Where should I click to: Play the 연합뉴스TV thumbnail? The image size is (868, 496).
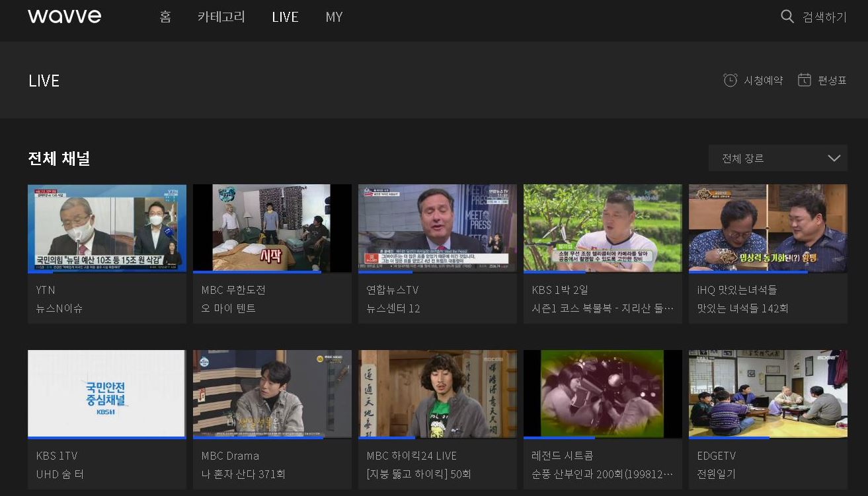(438, 229)
